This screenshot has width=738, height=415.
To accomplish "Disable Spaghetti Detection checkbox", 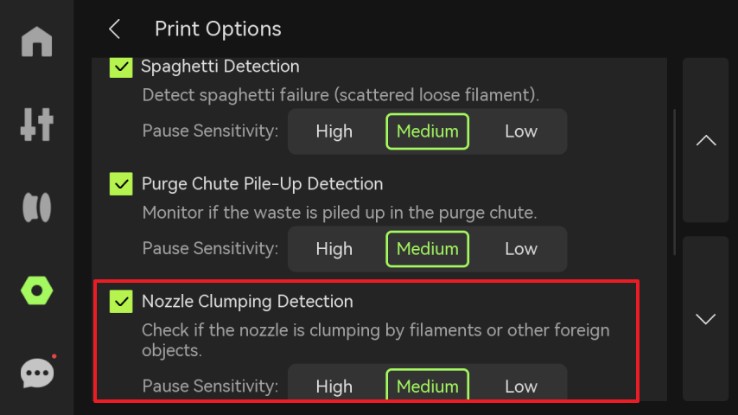I will pyautogui.click(x=122, y=67).
